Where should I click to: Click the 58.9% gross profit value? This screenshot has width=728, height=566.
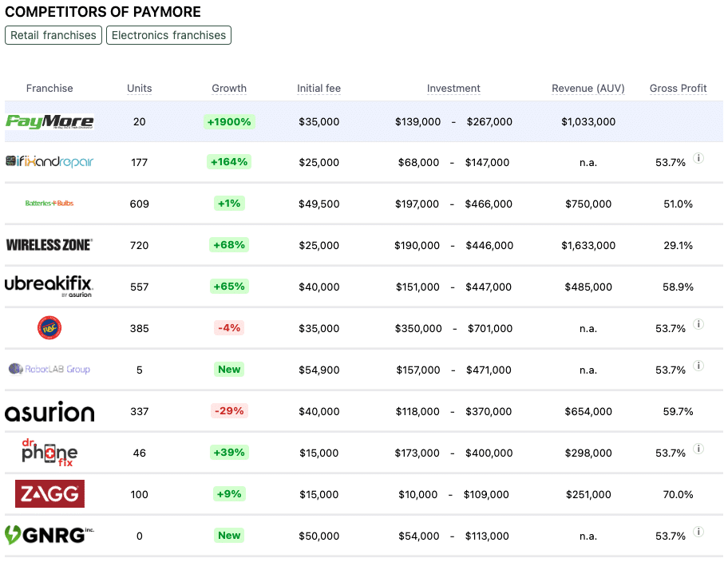point(678,287)
